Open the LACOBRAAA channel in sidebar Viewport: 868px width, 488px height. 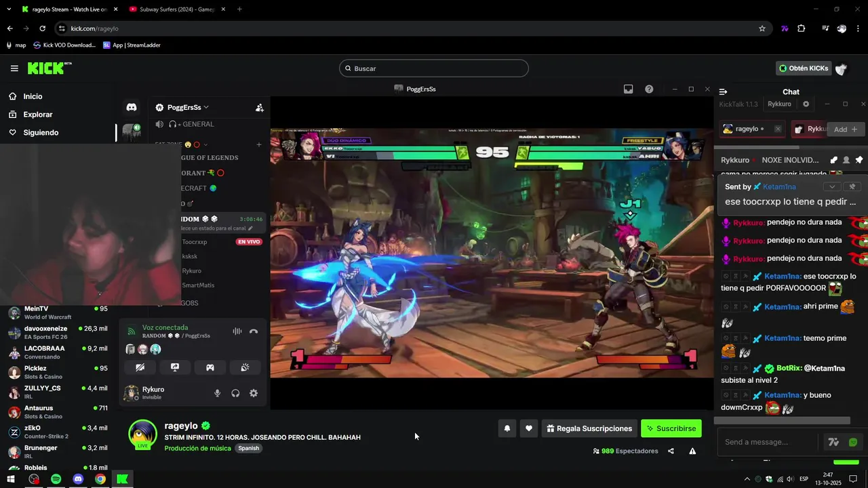point(57,352)
